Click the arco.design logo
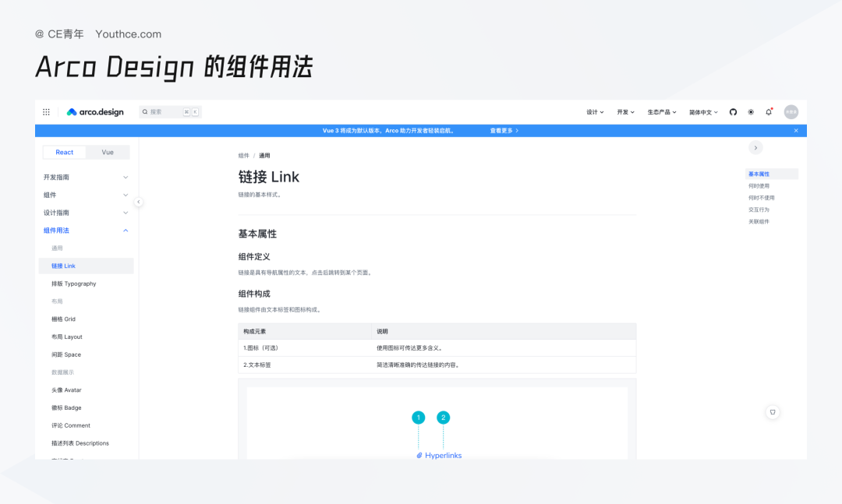This screenshot has width=842, height=504. click(x=95, y=112)
